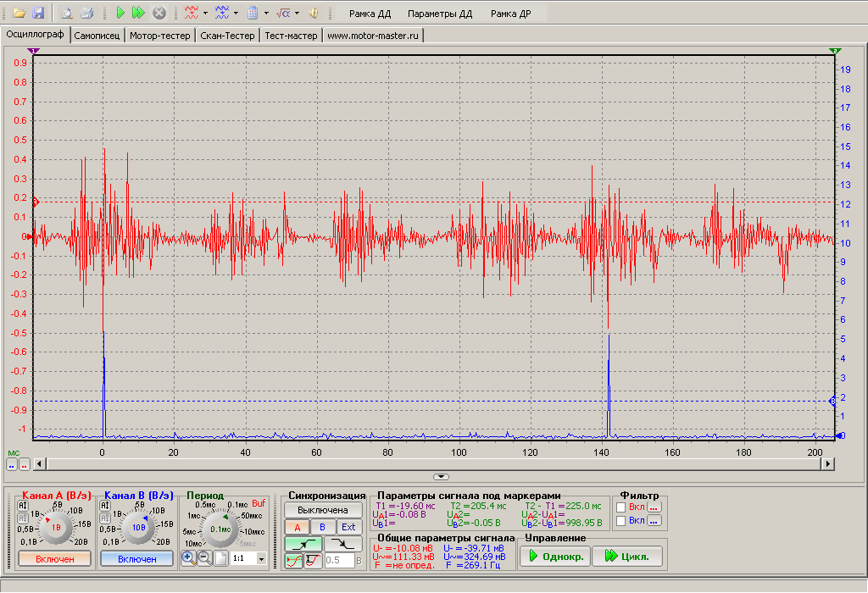Switch to the Тест-мастер tab
The width and height of the screenshot is (868, 593).
pyautogui.click(x=292, y=36)
